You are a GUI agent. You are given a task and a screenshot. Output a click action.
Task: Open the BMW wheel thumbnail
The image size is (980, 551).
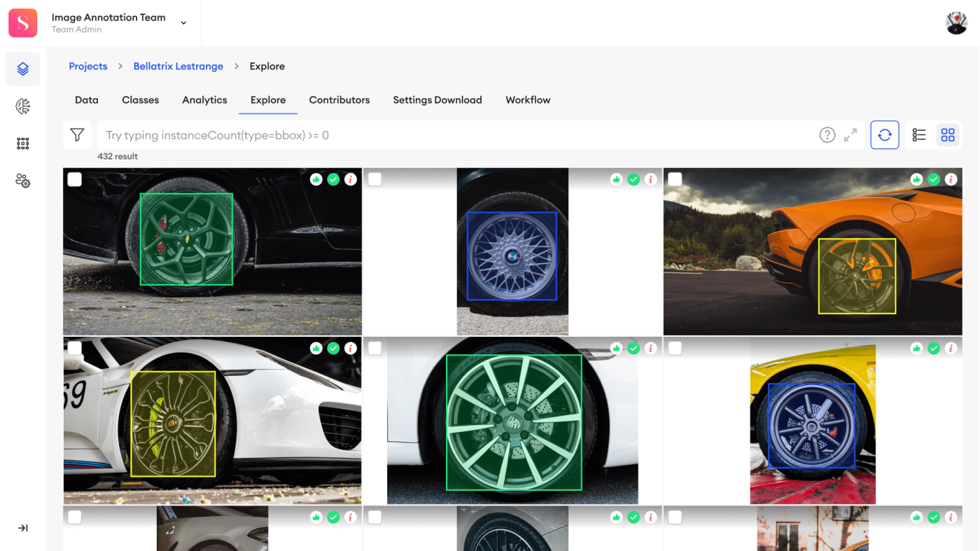(x=512, y=251)
